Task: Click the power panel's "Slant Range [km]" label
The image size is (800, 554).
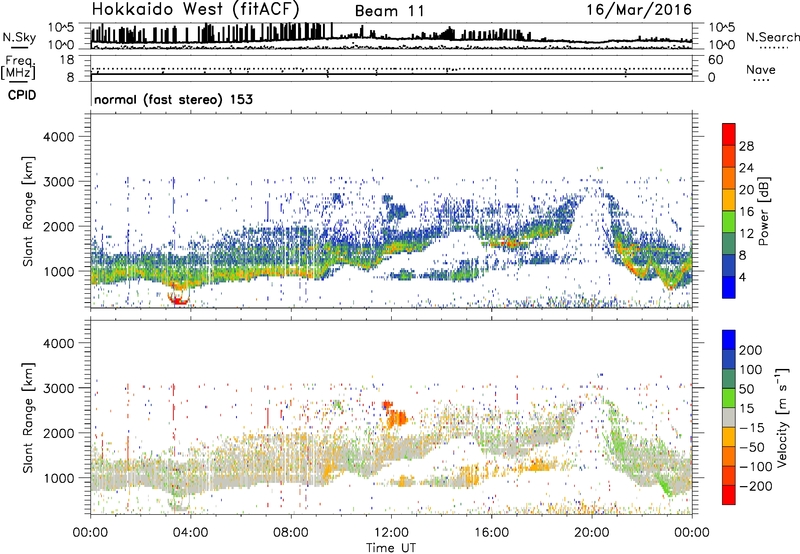Action: (x=28, y=211)
